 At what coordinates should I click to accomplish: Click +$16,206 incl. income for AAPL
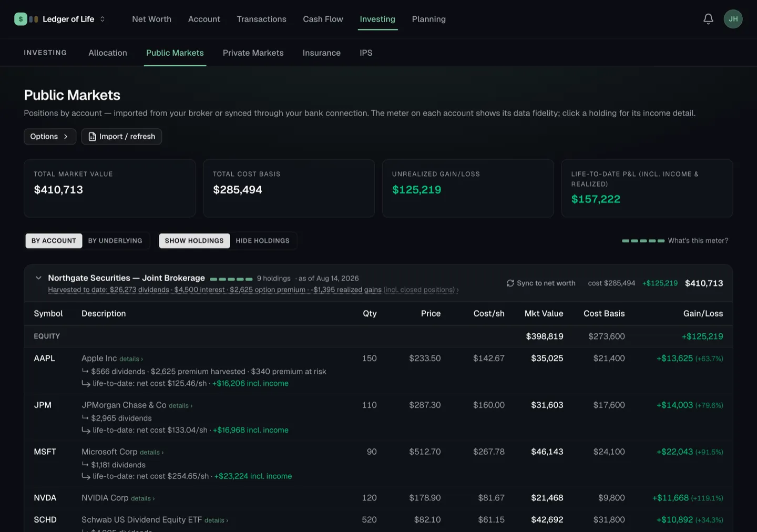pyautogui.click(x=250, y=383)
